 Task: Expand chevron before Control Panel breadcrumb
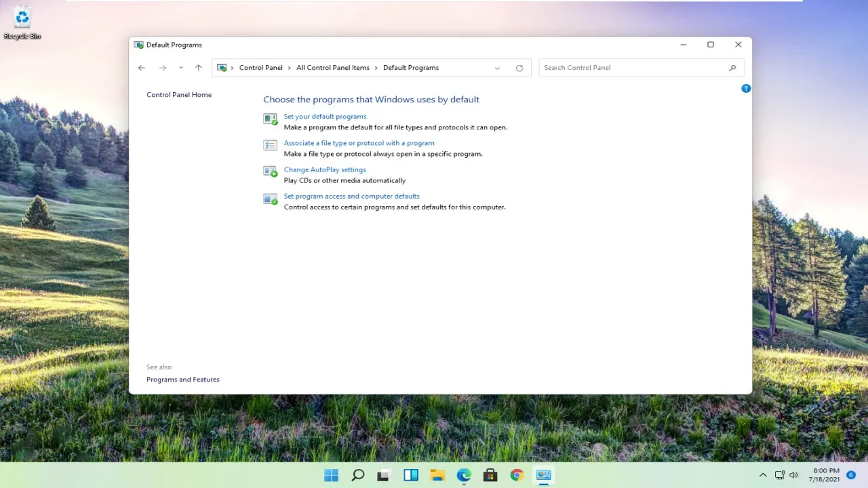coord(232,68)
